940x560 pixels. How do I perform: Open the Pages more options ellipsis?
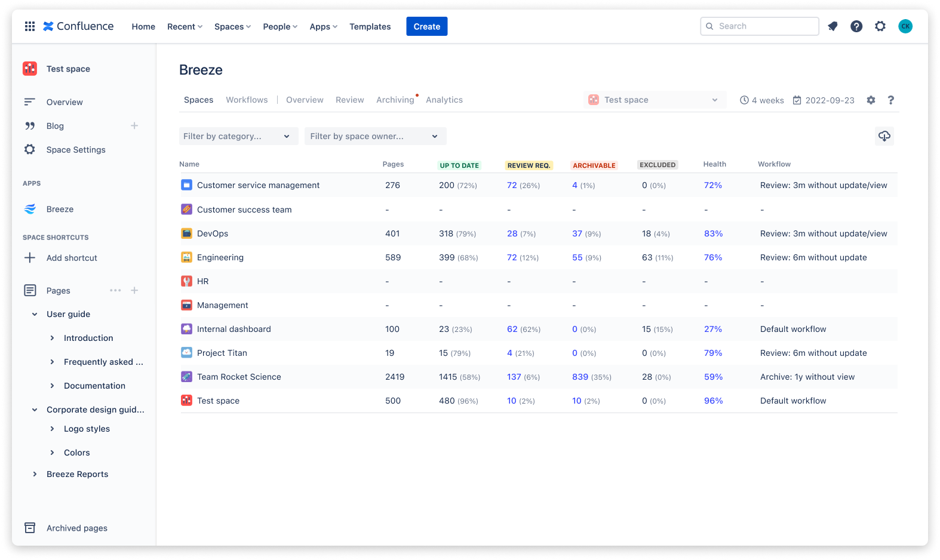point(115,291)
